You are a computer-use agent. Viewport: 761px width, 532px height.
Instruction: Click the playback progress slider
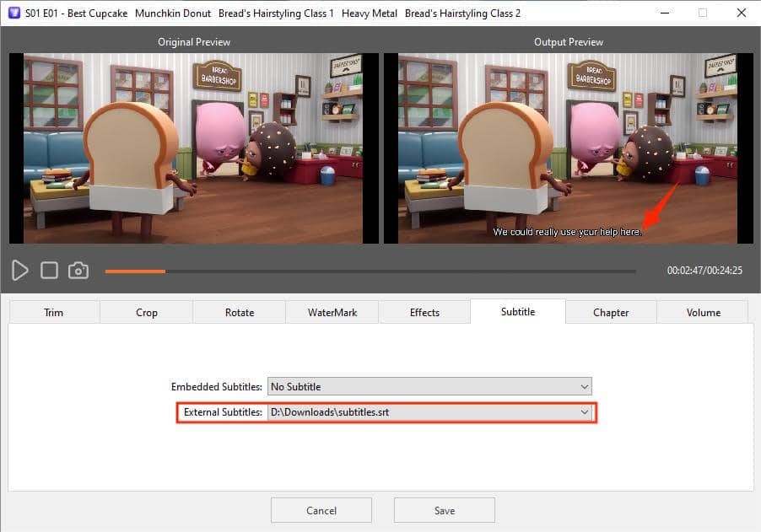pyautogui.click(x=371, y=271)
